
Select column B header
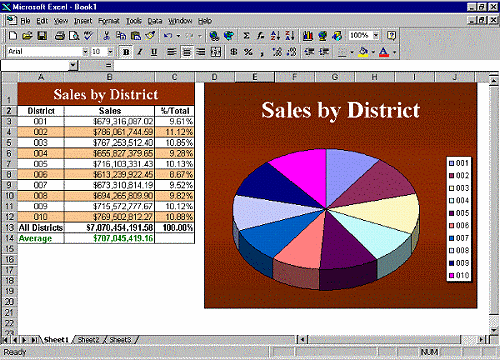click(x=109, y=77)
